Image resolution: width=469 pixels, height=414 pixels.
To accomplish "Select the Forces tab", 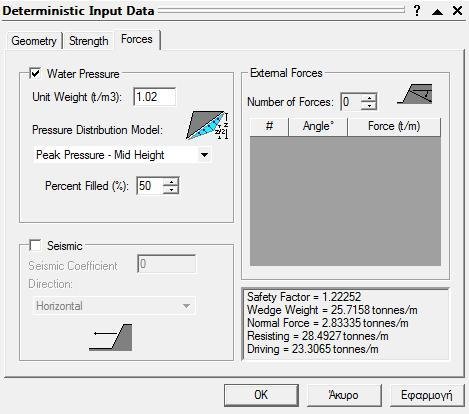I will pos(137,39).
